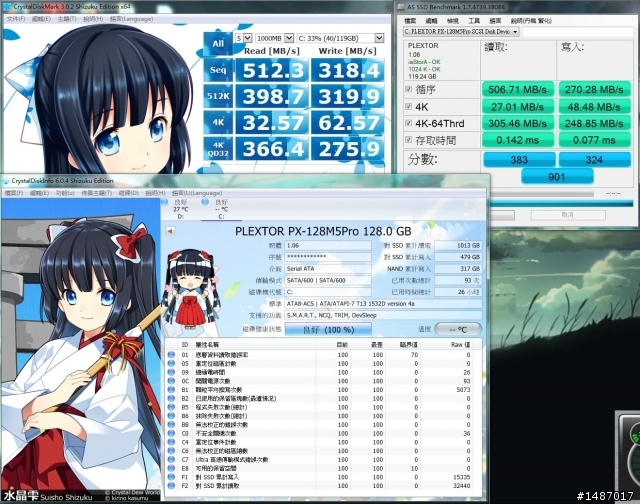Click blue status icon of SMART attribute 01
Image resolution: width=640 pixels, height=504 pixels.
tap(171, 355)
